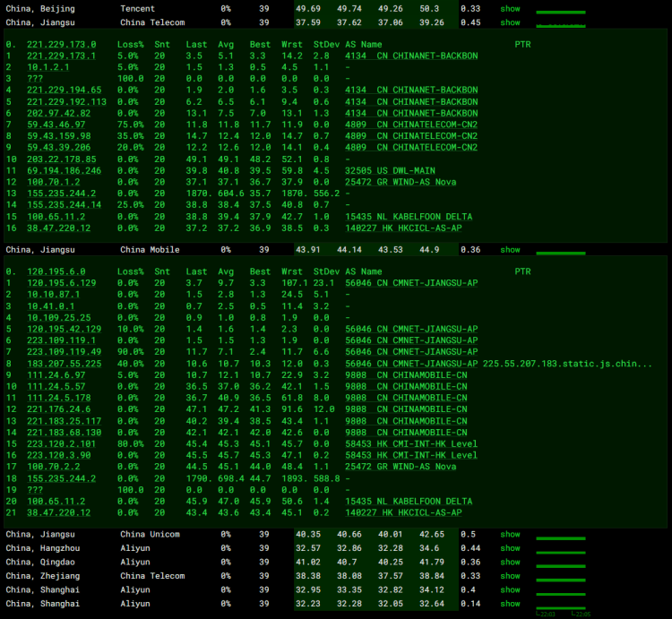The height and width of the screenshot is (619, 672).
Task: Open hop IP 10.1.2.1 link
Action: click(x=48, y=67)
